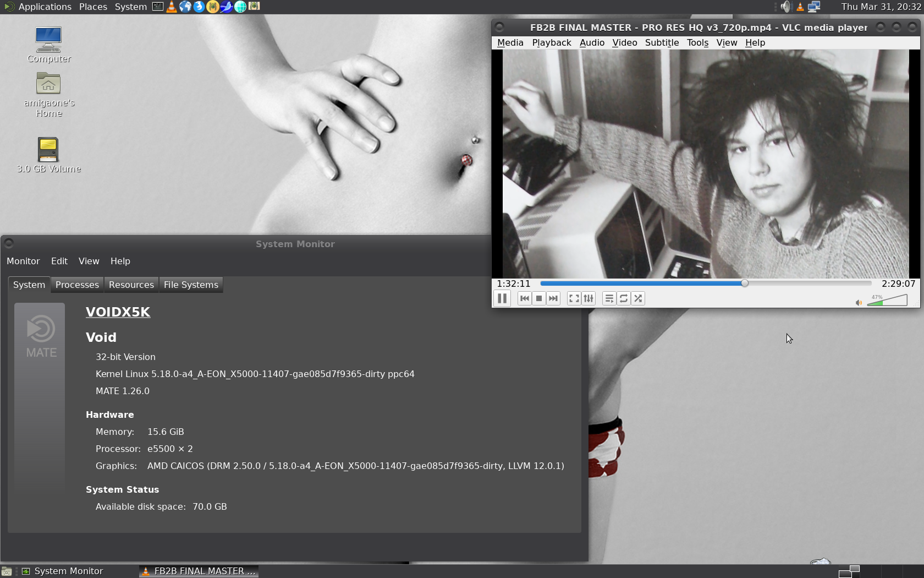Click the VLC tray icon

(800, 7)
